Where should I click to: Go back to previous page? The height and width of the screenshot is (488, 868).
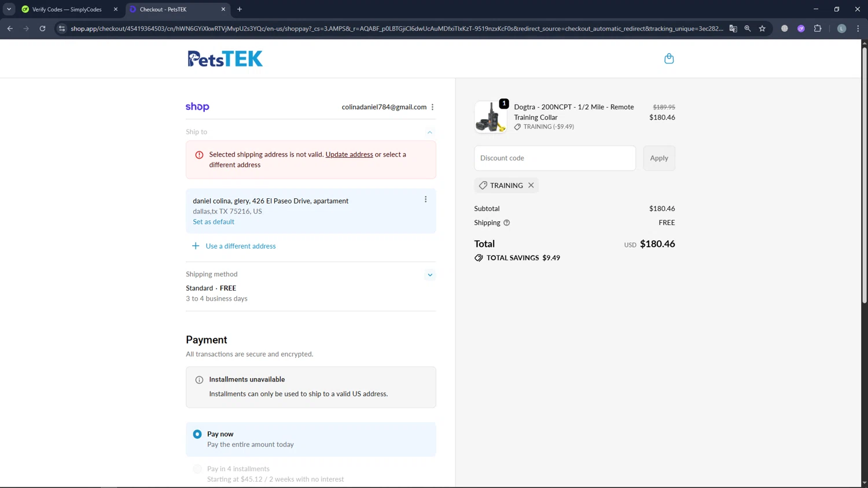tap(10, 28)
